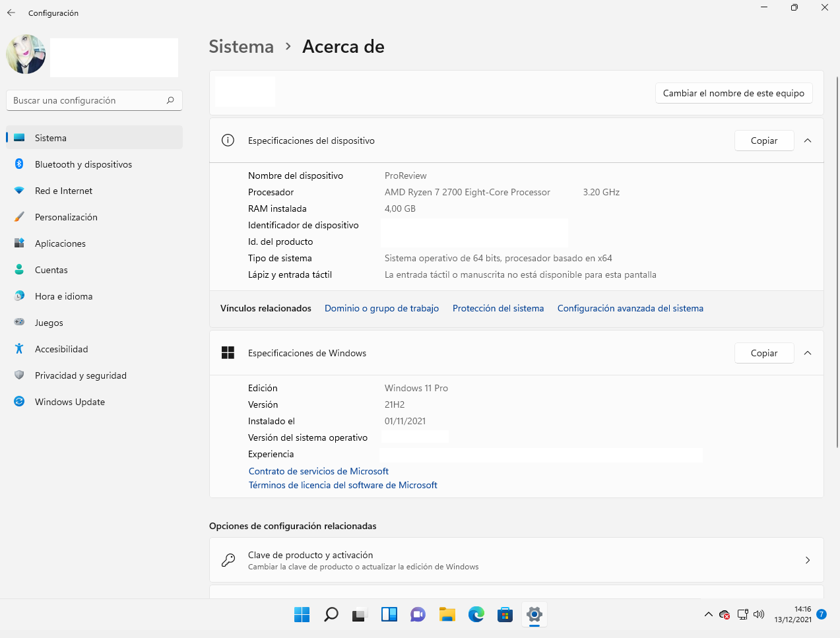Image resolution: width=840 pixels, height=638 pixels.
Task: Click the Buscar una configuración search field
Action: [94, 100]
